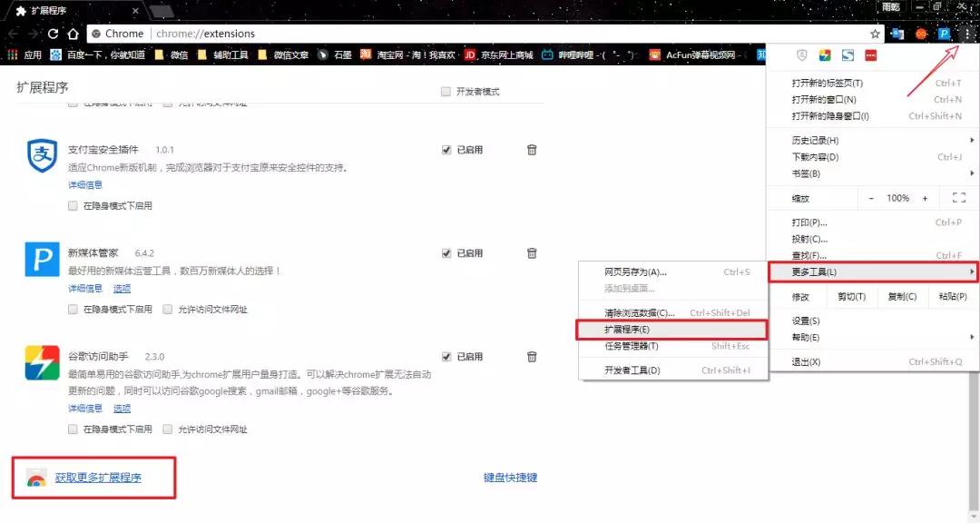Open the 微信文章 bookmark folder
The width and height of the screenshot is (980, 523).
[x=283, y=55]
